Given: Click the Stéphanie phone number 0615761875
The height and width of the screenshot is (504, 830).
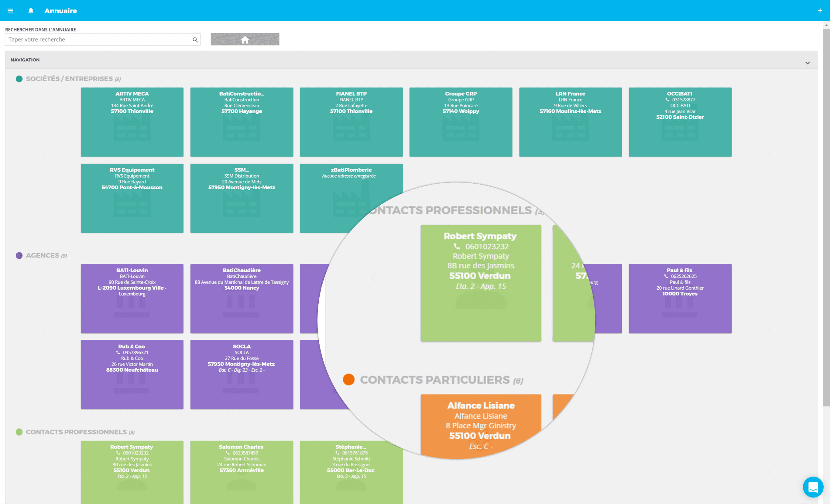Looking at the screenshot, I should coord(355,453).
